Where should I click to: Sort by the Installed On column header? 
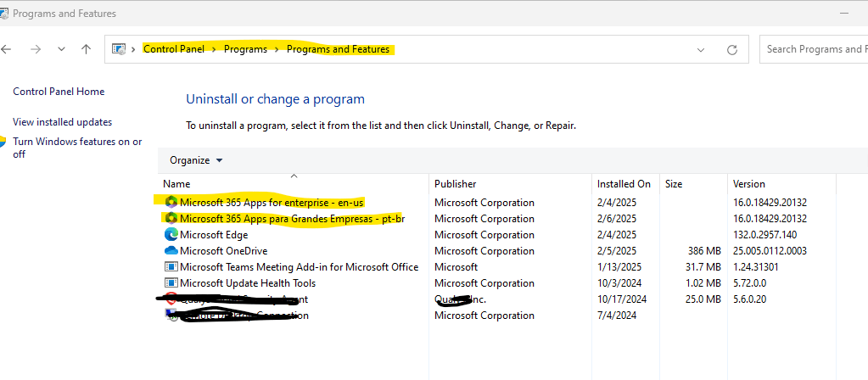[x=625, y=184]
